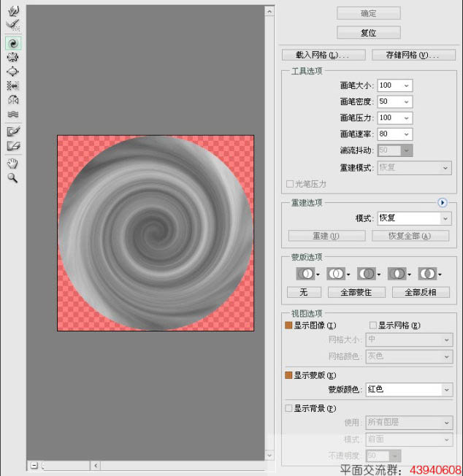
Task: Click the 全部蒙住 button
Action: click(356, 292)
